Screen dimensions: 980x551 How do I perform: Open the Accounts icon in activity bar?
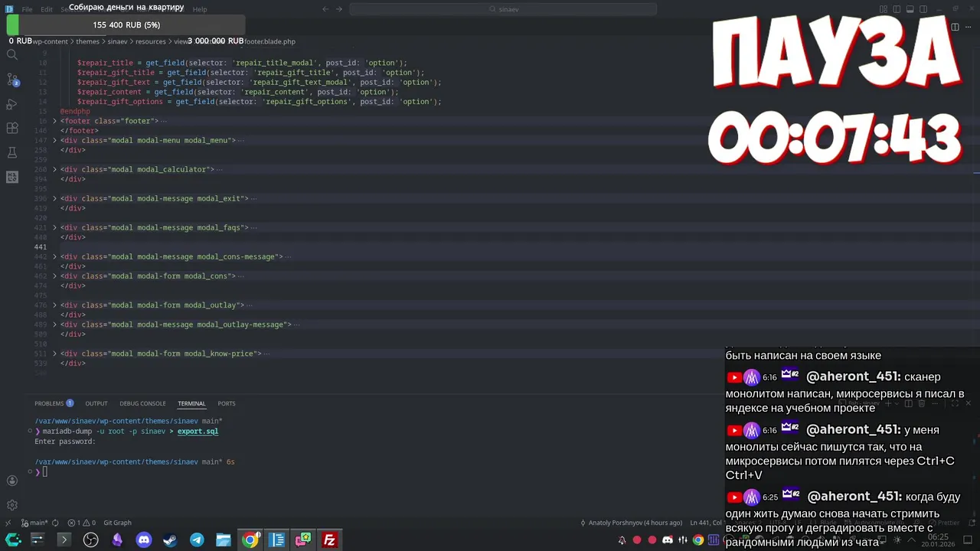point(11,481)
